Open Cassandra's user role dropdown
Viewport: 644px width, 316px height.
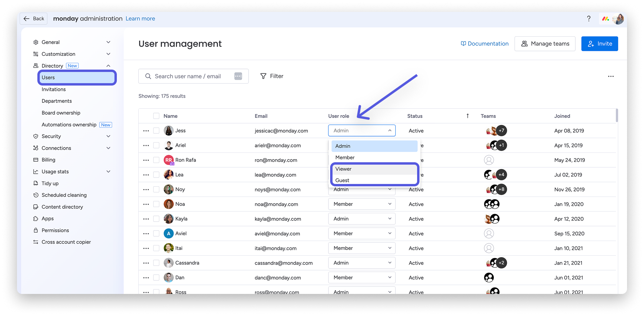point(362,263)
